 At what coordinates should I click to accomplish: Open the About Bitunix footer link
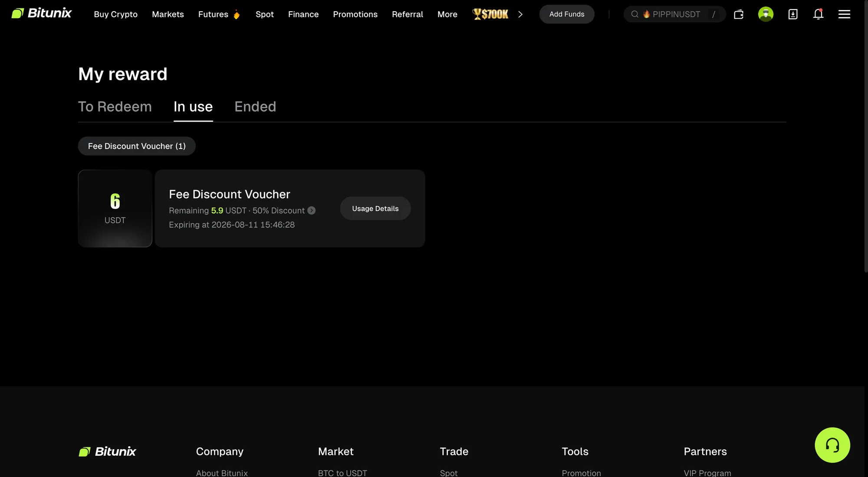point(222,473)
